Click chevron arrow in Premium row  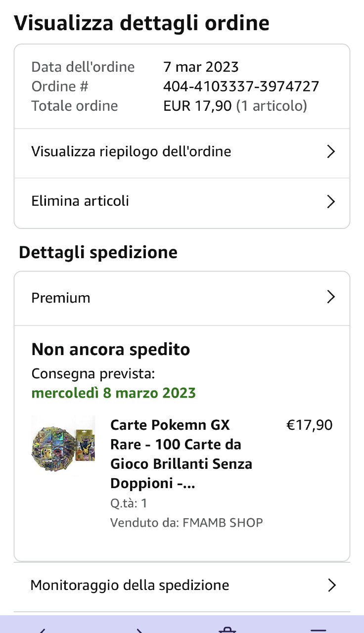(331, 297)
